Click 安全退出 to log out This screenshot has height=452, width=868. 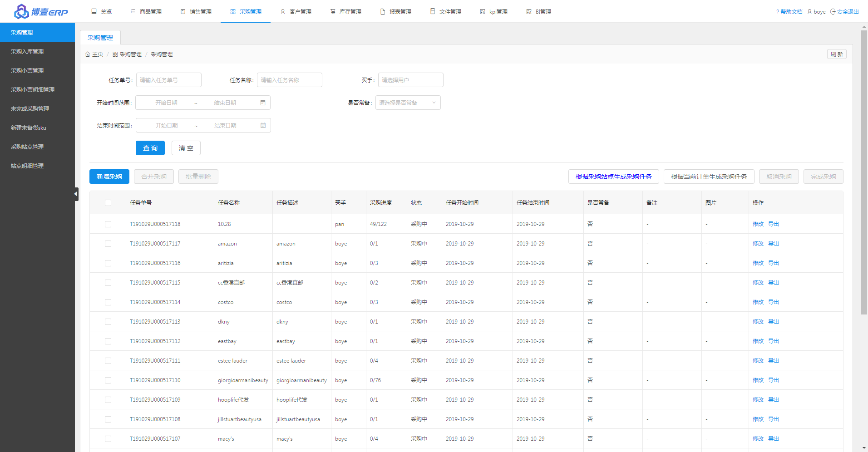coord(844,12)
